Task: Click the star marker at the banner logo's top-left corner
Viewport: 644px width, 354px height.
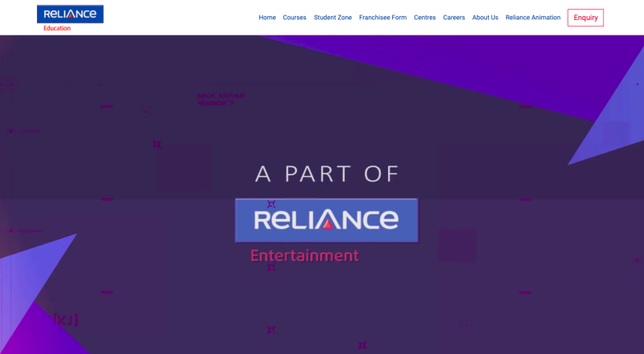Action: click(271, 204)
